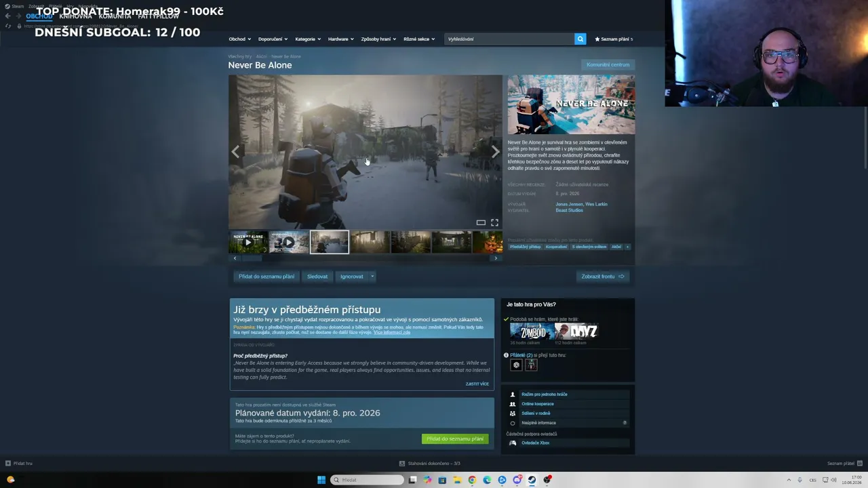Open the Windows Start menu
The width and height of the screenshot is (868, 488).
pos(321,480)
